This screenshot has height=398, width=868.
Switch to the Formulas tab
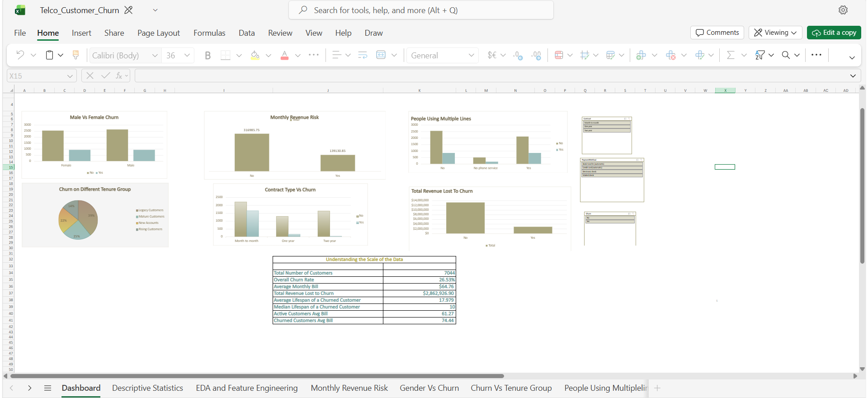pyautogui.click(x=209, y=33)
